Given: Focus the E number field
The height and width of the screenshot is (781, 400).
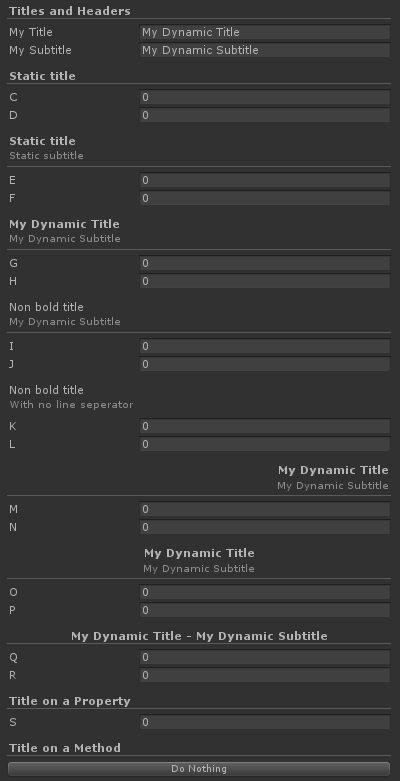Looking at the screenshot, I should 265,180.
